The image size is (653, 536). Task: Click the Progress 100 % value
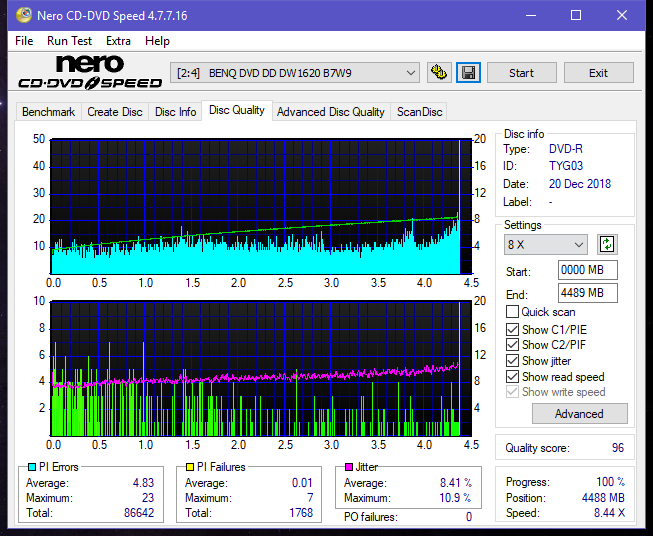(610, 482)
